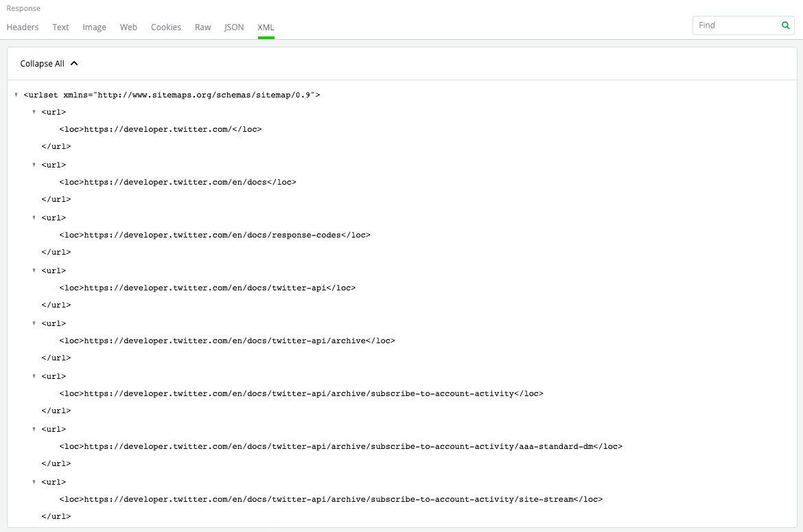
Task: Collapse the twitter-api url entry
Action: point(34,270)
